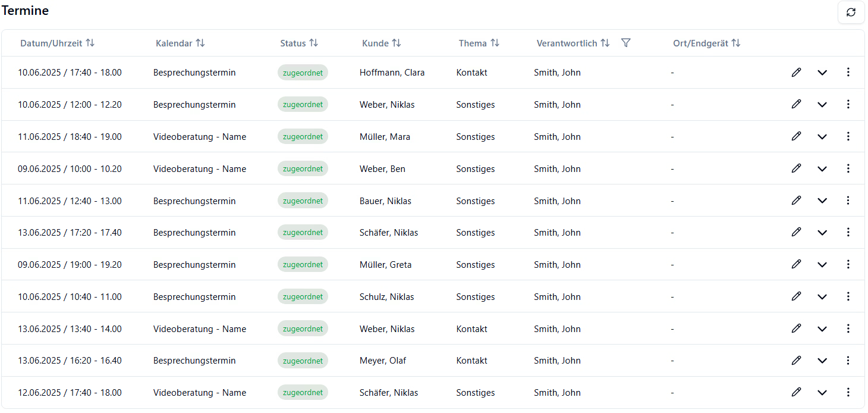Edit the Bauer, Niklas appointment
The width and height of the screenshot is (868, 413).
coord(796,201)
